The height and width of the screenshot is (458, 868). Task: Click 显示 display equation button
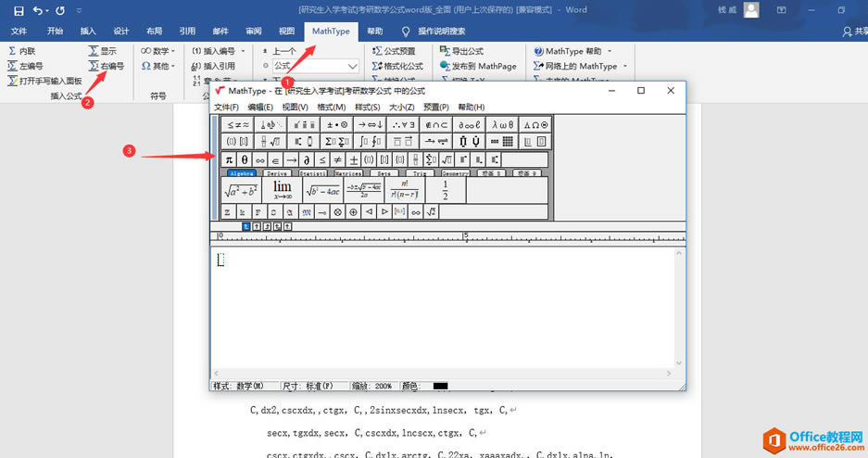pos(103,51)
